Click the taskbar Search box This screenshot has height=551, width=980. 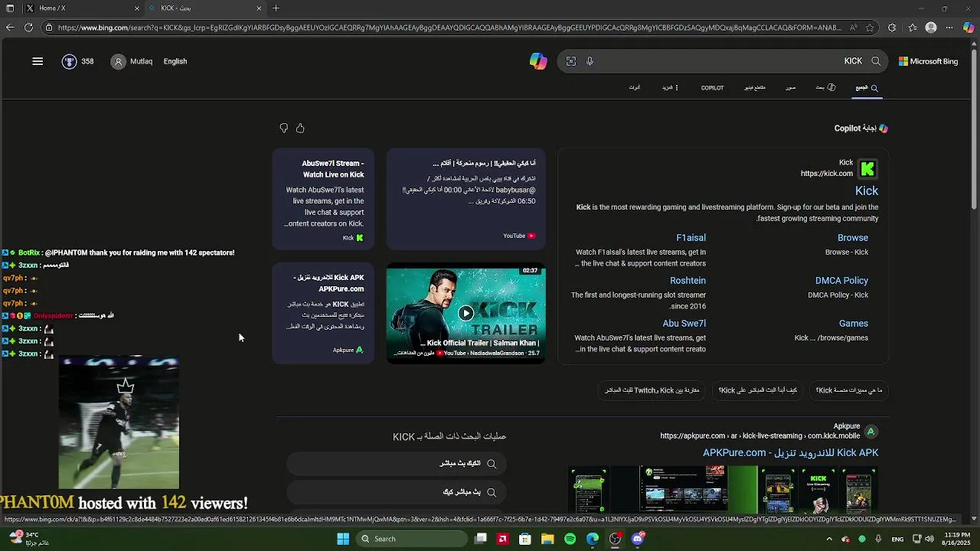413,539
